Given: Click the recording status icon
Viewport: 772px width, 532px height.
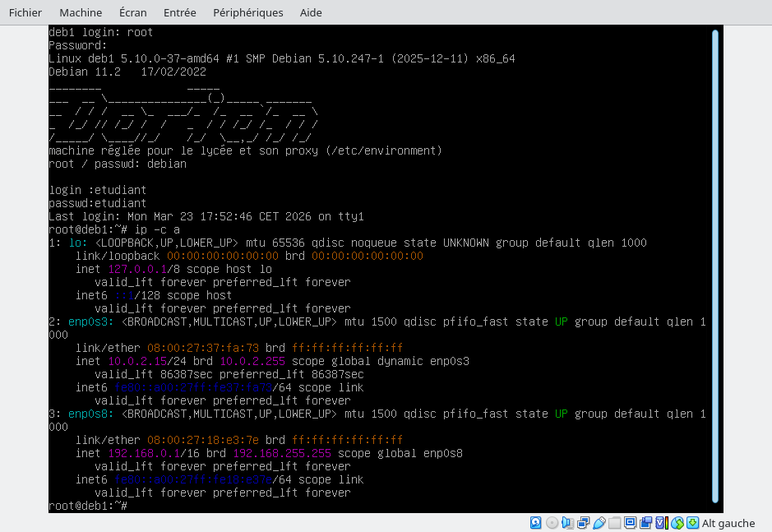Looking at the screenshot, I should click(x=645, y=523).
